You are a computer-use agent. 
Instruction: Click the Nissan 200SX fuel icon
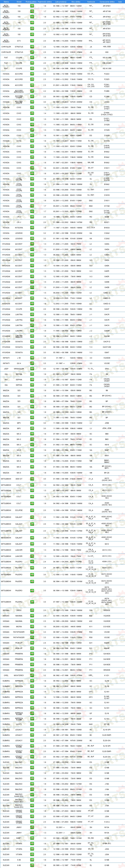click(x=32, y=610)
